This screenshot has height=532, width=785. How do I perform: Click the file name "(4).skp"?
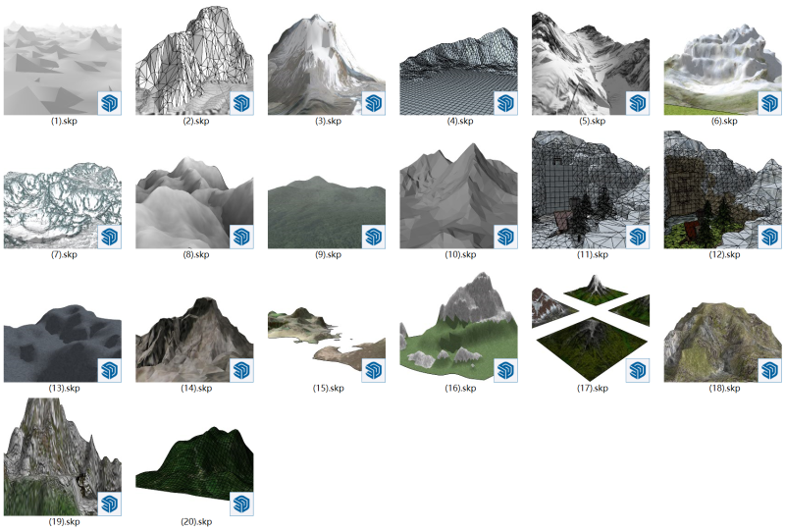[x=460, y=121]
